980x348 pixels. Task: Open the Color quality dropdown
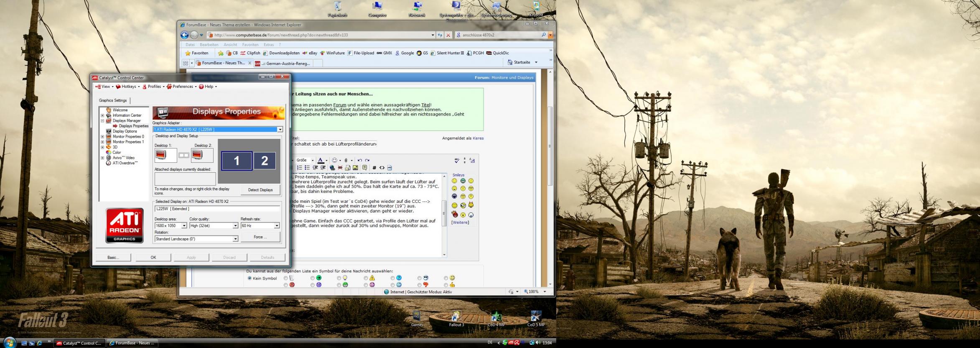coord(235,226)
